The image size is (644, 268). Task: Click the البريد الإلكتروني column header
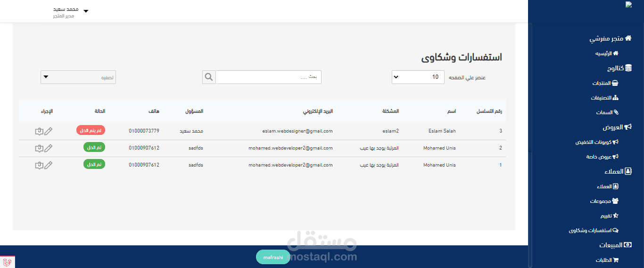318,111
